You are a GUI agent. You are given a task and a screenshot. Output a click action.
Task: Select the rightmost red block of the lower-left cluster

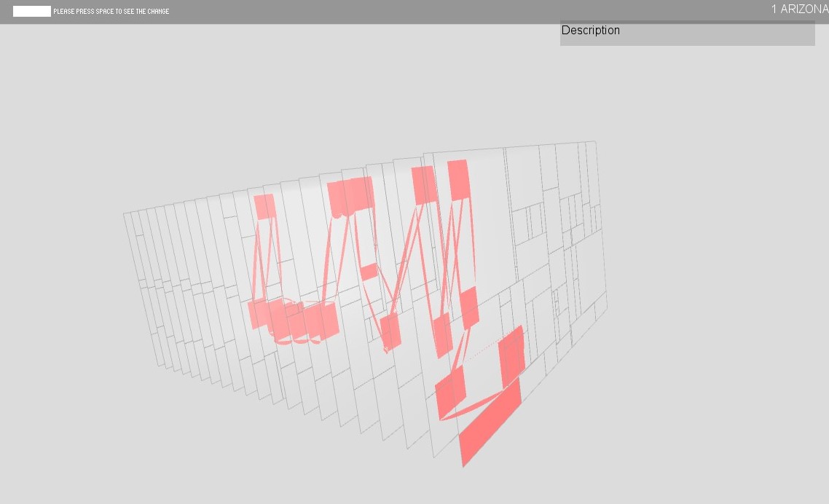coord(322,322)
